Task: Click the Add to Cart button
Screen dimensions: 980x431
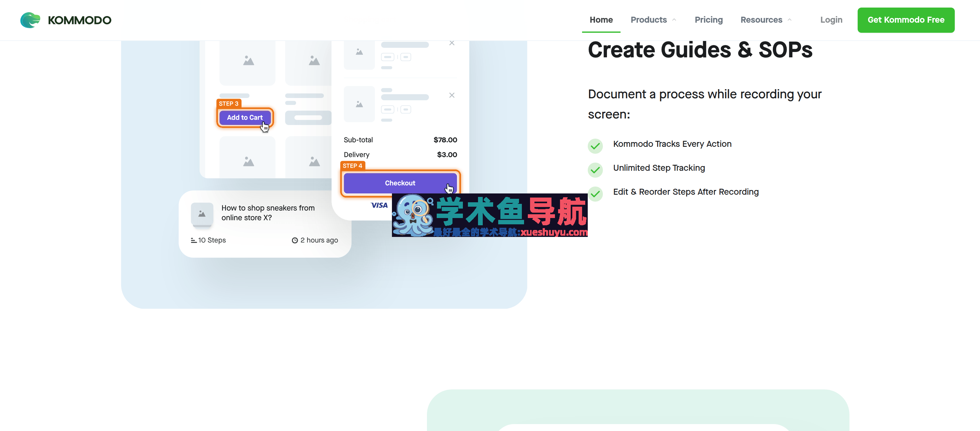Action: pos(245,118)
